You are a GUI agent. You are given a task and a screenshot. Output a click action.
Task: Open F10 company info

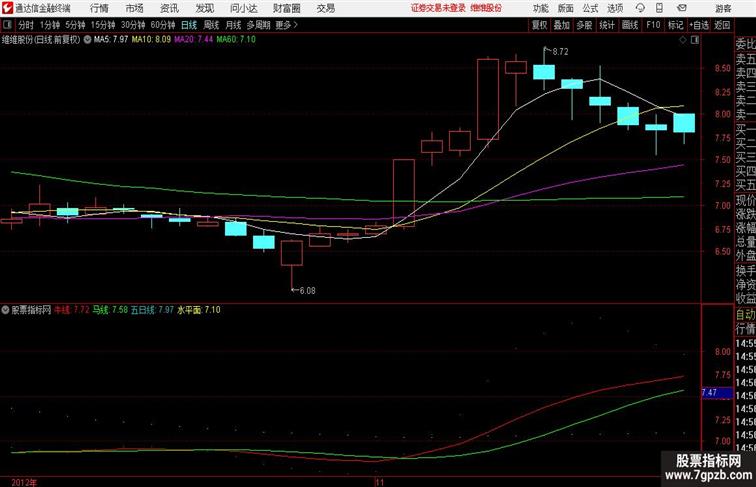click(x=653, y=25)
